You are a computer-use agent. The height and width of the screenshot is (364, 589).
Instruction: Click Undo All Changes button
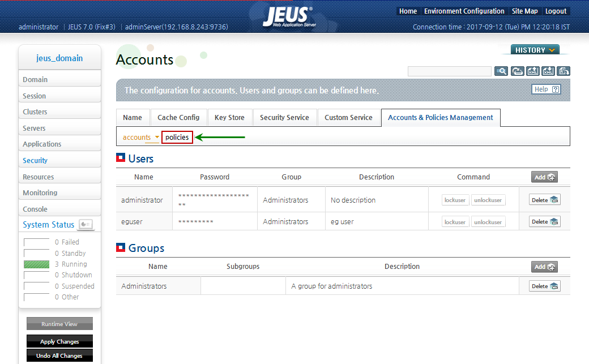click(x=59, y=356)
